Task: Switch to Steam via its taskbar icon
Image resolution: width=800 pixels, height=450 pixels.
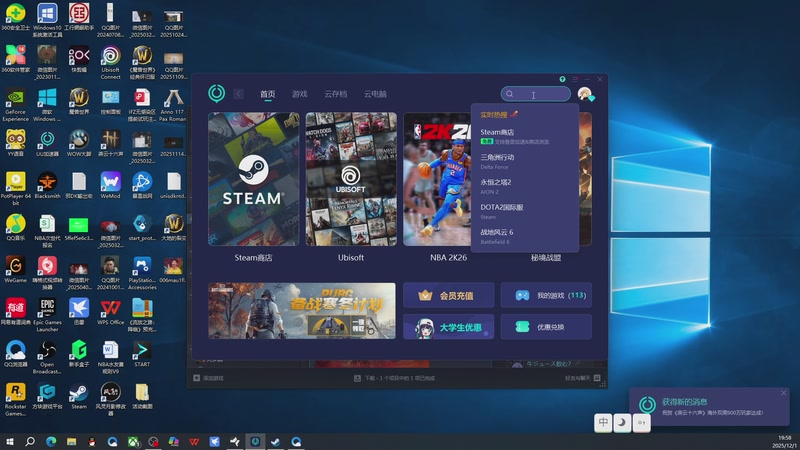Action: [x=276, y=441]
